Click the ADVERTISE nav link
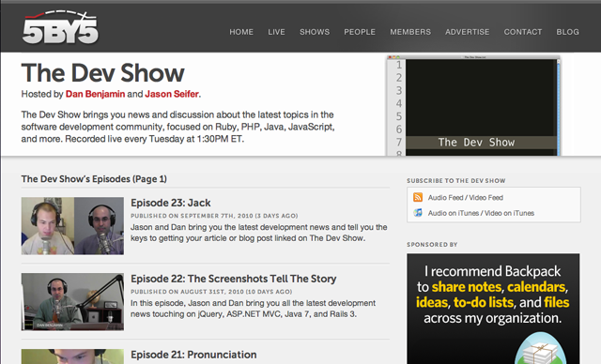The image size is (601, 364). [467, 32]
